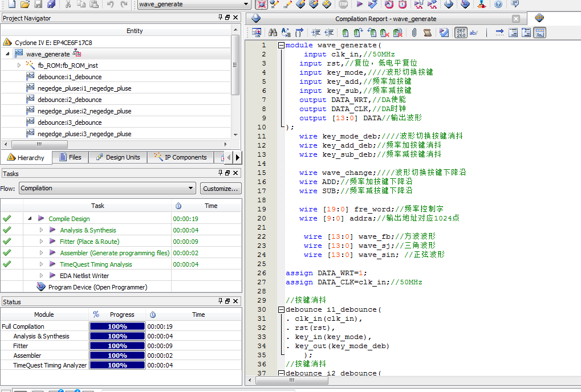Select debounce:i1_debounce in the hierarchy
Image resolution: width=581 pixels, height=392 pixels.
[70, 77]
